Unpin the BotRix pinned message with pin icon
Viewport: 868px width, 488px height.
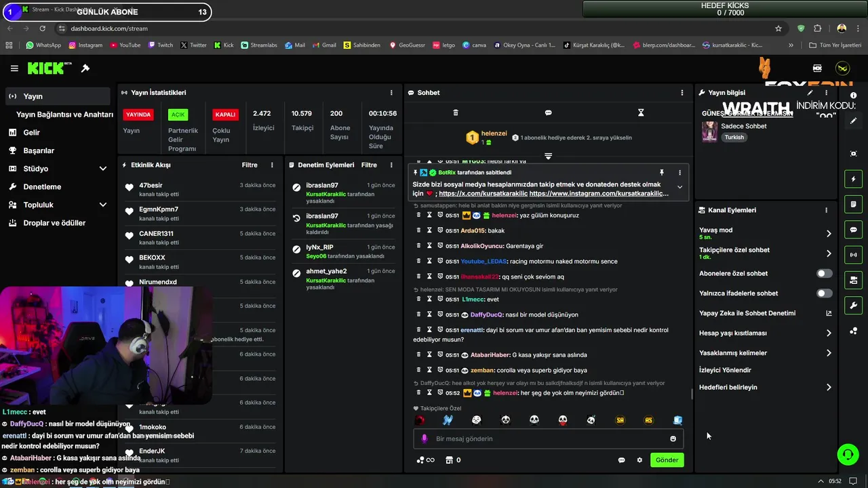[662, 173]
